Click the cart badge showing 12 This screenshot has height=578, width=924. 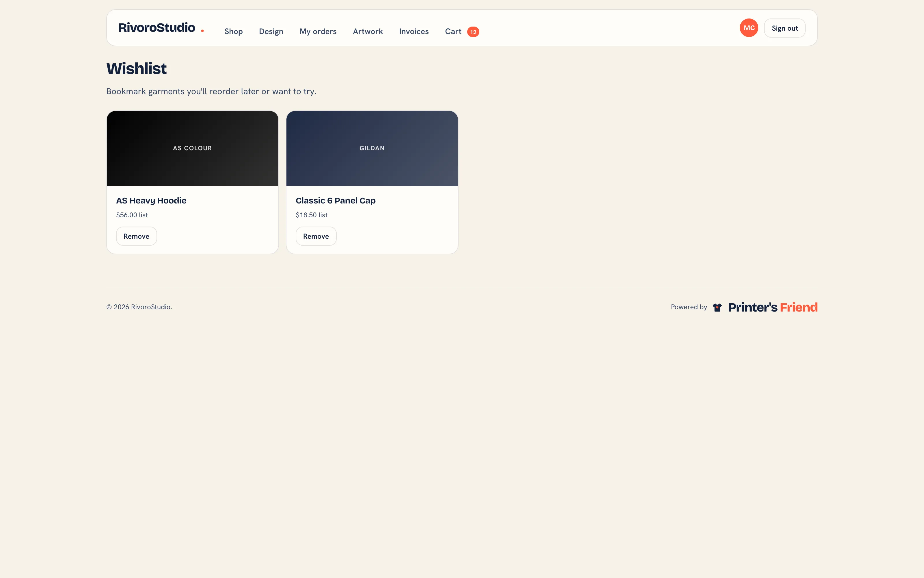pyautogui.click(x=473, y=32)
